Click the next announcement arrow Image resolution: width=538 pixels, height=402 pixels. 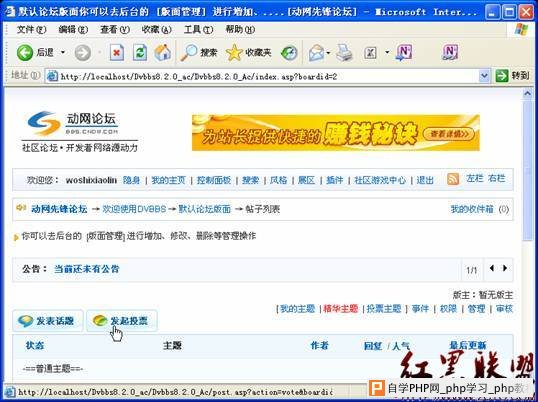[505, 268]
